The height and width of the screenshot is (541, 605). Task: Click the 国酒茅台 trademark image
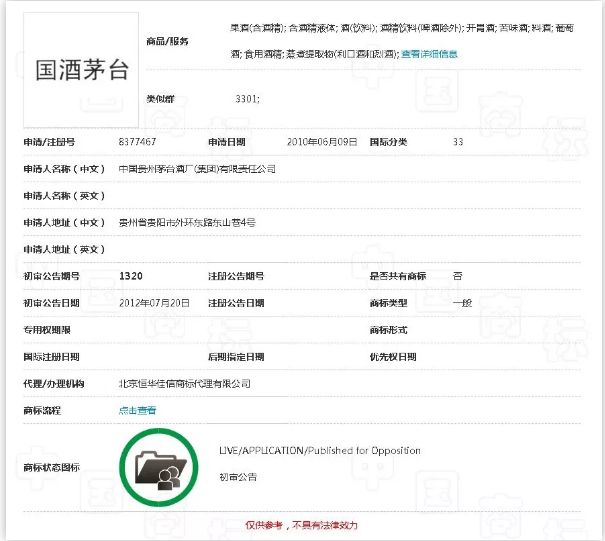pyautogui.click(x=81, y=70)
